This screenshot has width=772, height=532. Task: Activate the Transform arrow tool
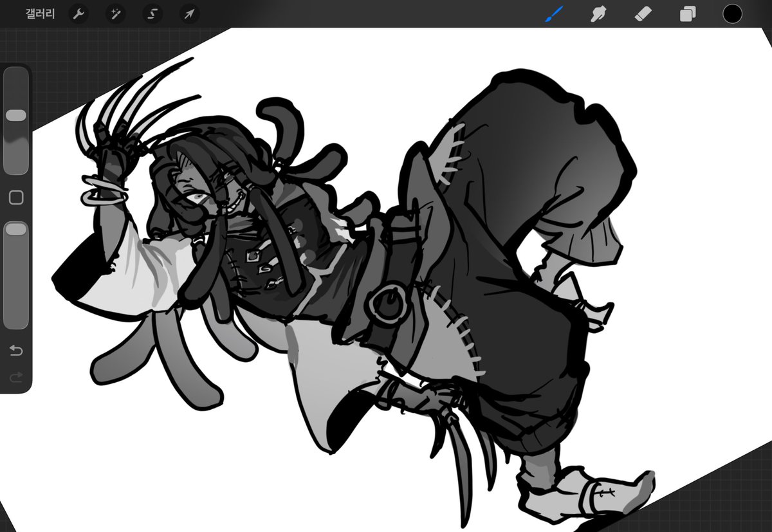(x=189, y=14)
